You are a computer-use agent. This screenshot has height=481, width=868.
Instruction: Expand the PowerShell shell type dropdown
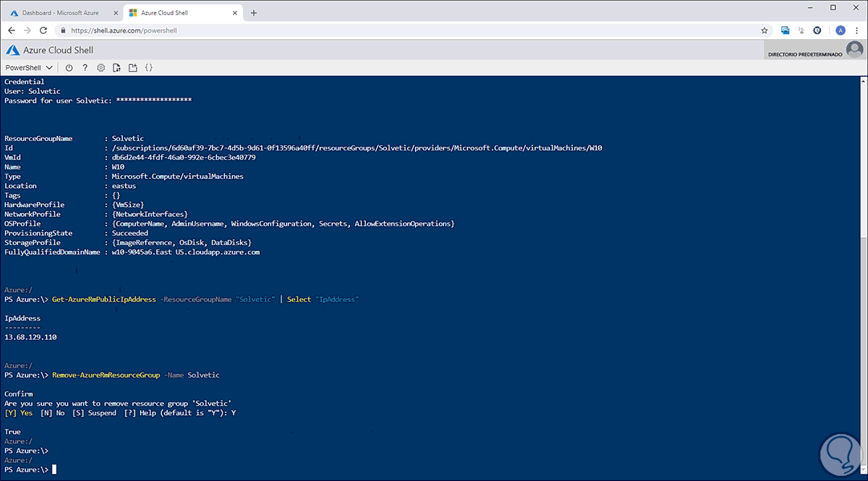click(x=29, y=68)
